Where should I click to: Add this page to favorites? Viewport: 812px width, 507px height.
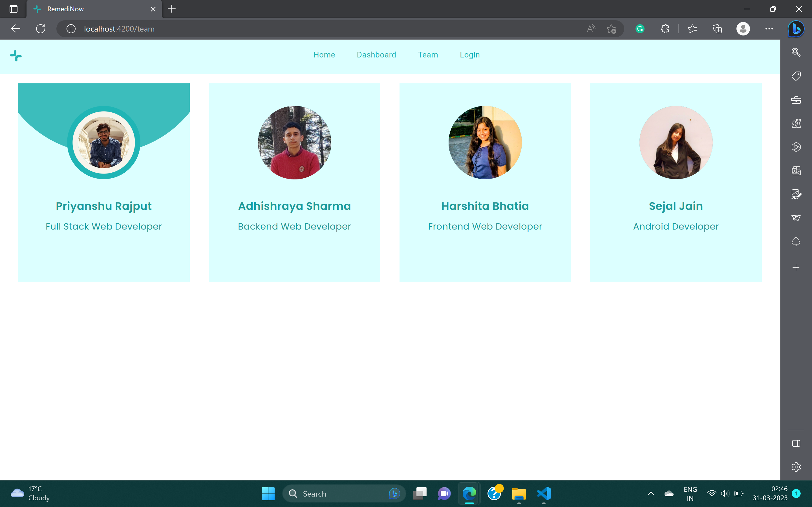(x=611, y=29)
